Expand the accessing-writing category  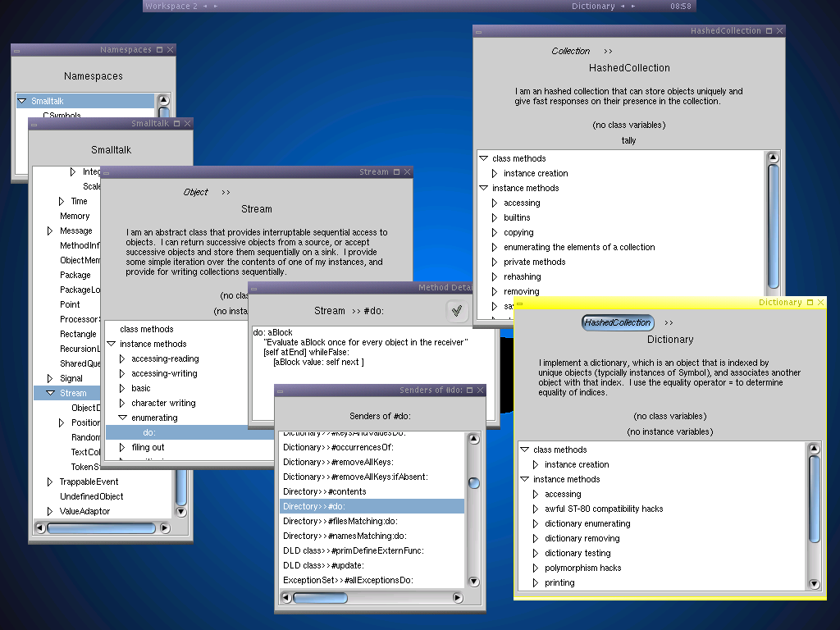click(x=122, y=373)
